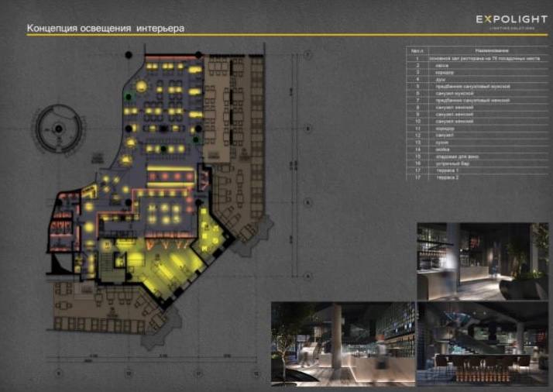553x392 pixels.
Task: Open the bottom-left interior render thumbnail
Action: pos(342,336)
